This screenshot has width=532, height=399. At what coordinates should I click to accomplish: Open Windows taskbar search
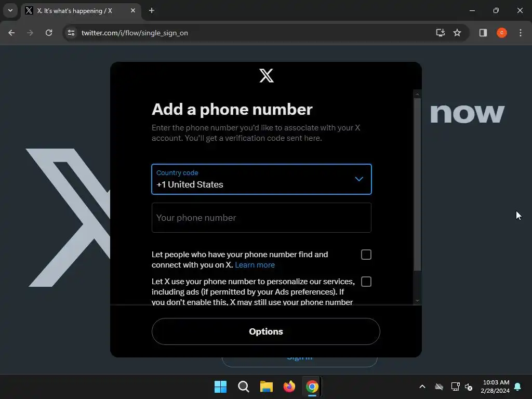(243, 387)
